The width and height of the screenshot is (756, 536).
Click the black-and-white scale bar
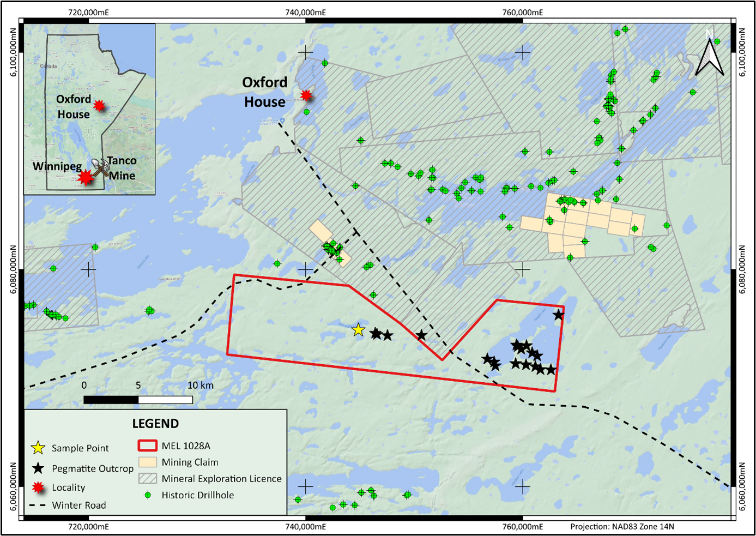click(x=138, y=400)
